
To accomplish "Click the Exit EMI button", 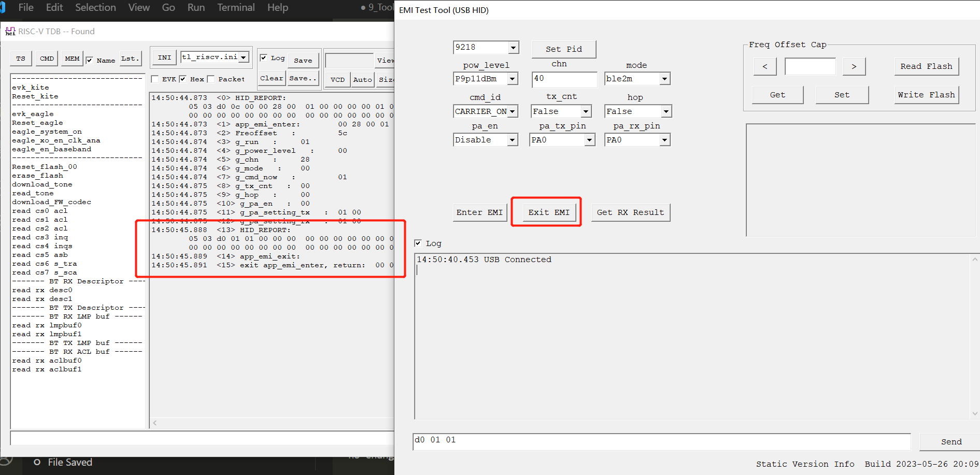I will pos(548,212).
